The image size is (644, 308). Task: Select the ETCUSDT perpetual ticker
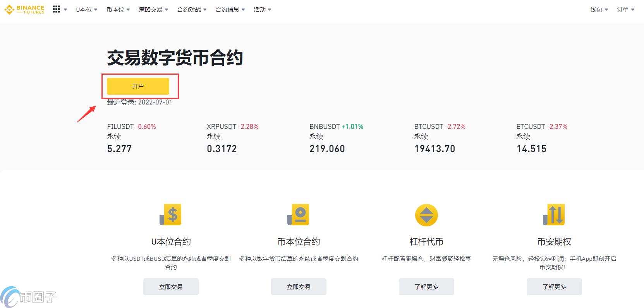pos(542,138)
